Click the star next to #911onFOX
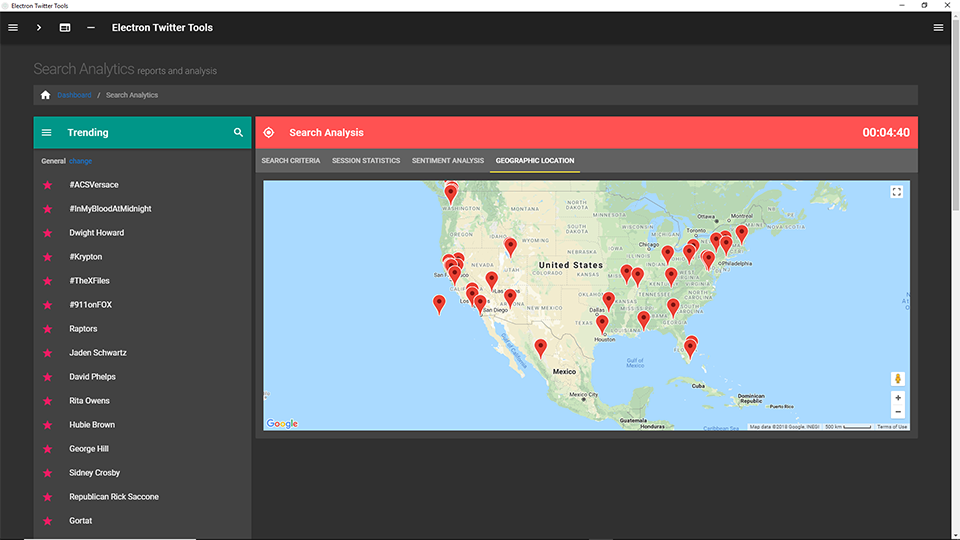960x540 pixels. [x=48, y=305]
